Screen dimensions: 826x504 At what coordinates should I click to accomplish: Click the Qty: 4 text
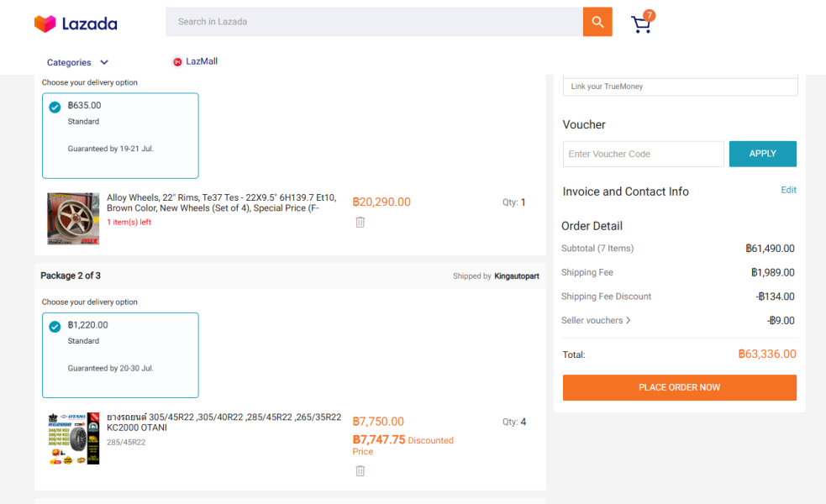click(514, 422)
